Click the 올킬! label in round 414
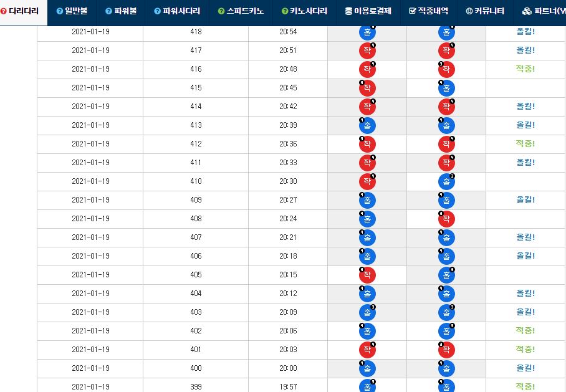Viewport: 566px width, 392px height. (x=525, y=107)
